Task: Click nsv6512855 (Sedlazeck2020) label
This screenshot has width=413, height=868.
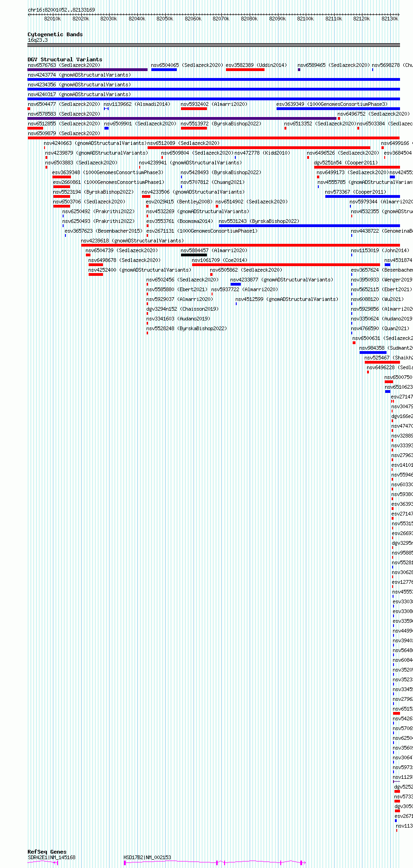Action: coord(64,124)
